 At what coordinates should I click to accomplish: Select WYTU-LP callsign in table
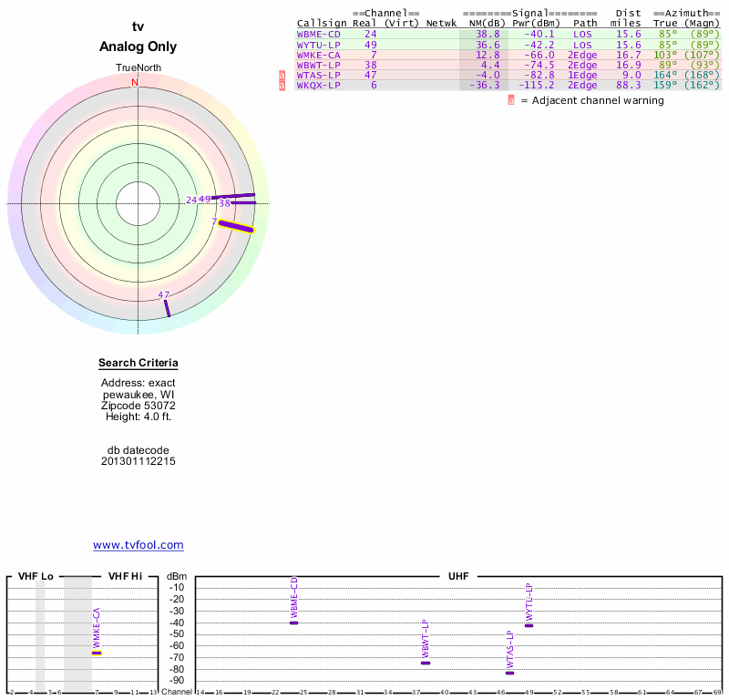(318, 45)
